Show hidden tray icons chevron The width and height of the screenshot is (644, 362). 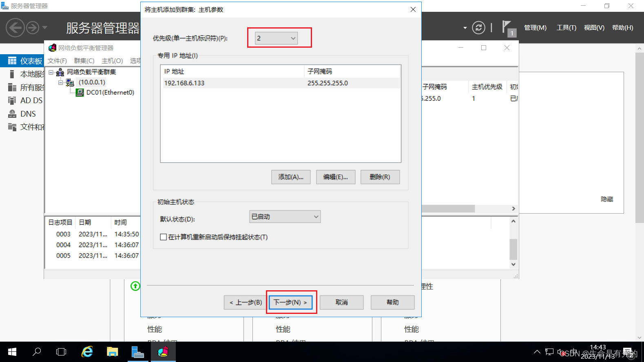(537, 352)
